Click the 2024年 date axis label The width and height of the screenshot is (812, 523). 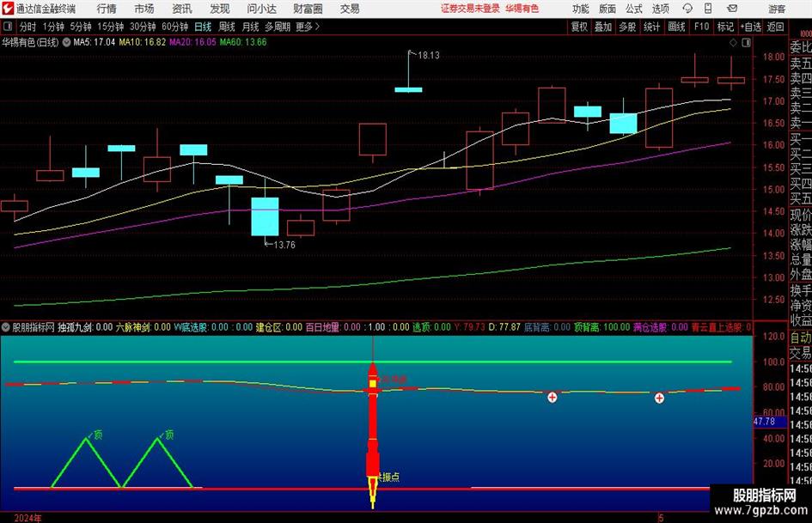point(28,518)
